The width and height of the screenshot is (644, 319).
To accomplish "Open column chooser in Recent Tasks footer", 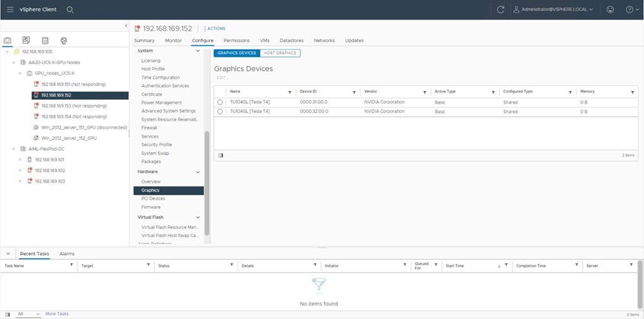I will (x=8, y=315).
